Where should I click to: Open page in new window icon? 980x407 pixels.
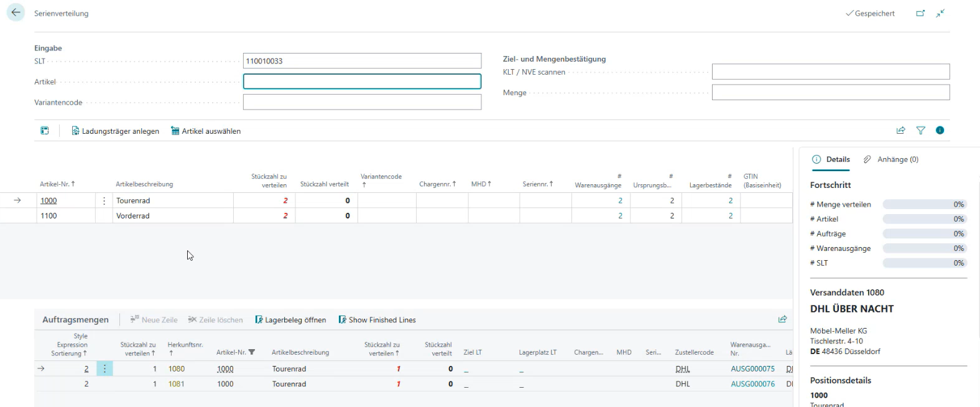(x=920, y=13)
